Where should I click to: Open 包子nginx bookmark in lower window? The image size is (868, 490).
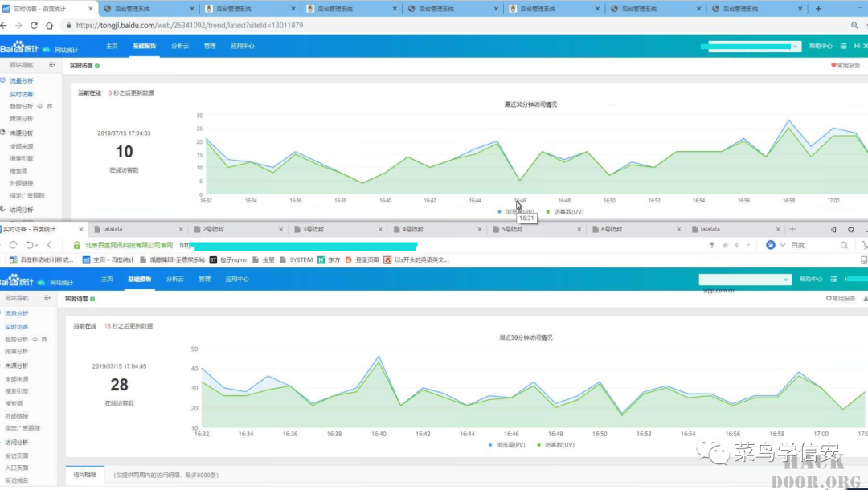pyautogui.click(x=228, y=260)
